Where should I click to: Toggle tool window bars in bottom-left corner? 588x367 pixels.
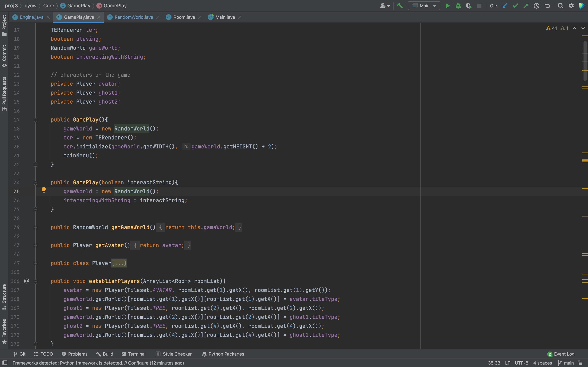[x=5, y=363]
